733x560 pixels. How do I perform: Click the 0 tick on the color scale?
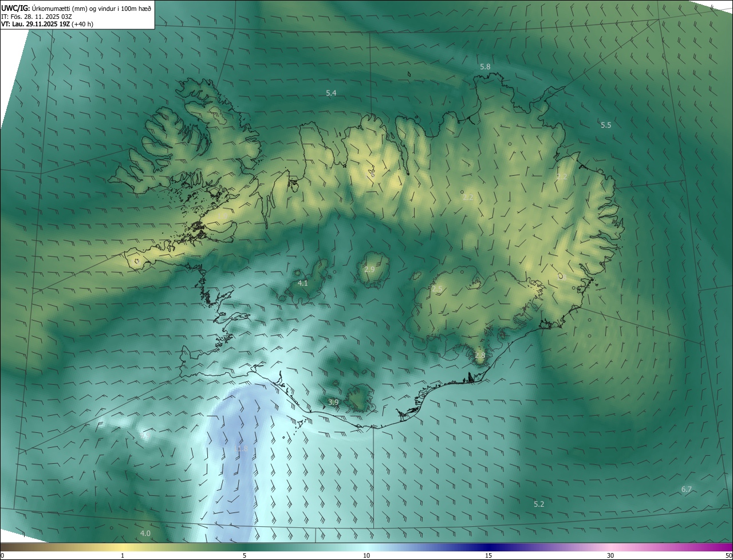click(x=2, y=555)
